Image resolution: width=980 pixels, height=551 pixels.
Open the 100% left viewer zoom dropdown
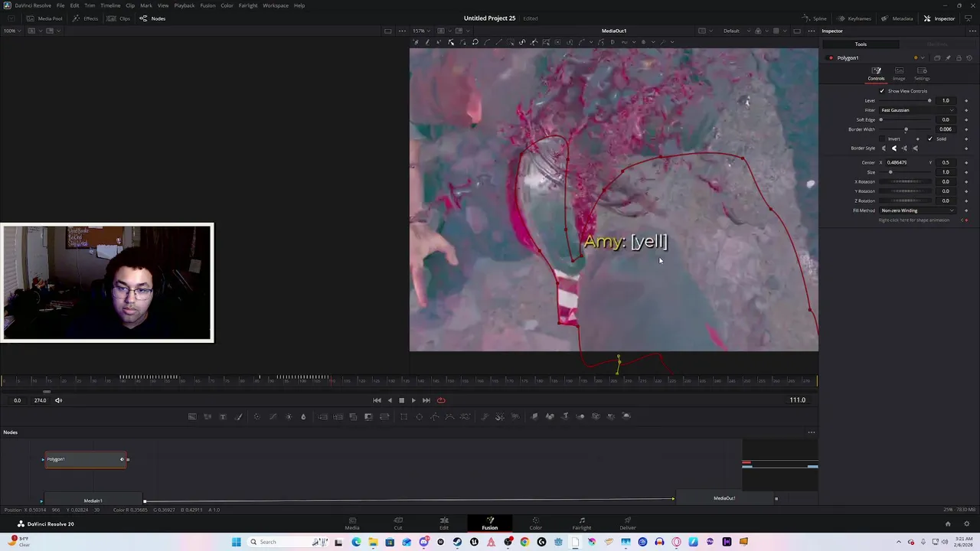(x=12, y=31)
